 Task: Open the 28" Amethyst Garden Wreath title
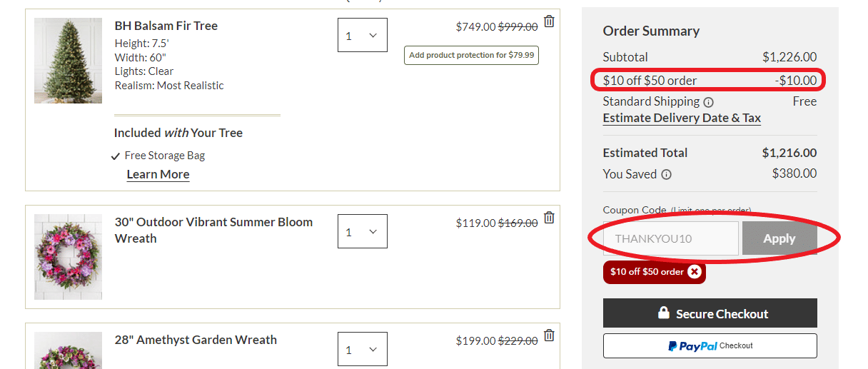tap(196, 340)
